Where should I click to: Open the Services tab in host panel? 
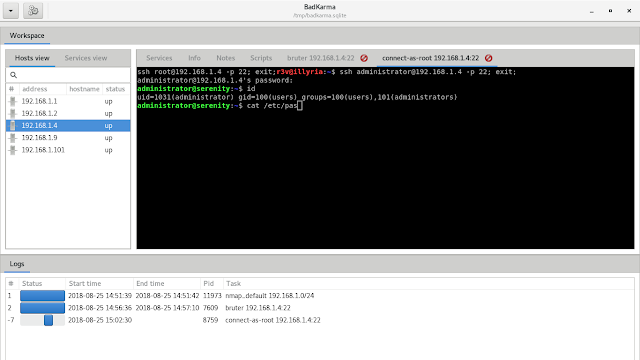(x=159, y=58)
